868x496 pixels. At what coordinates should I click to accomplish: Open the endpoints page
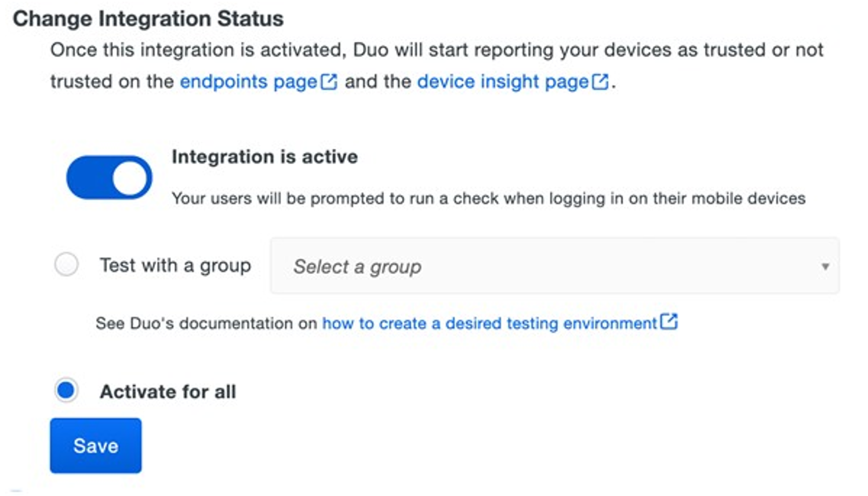249,81
